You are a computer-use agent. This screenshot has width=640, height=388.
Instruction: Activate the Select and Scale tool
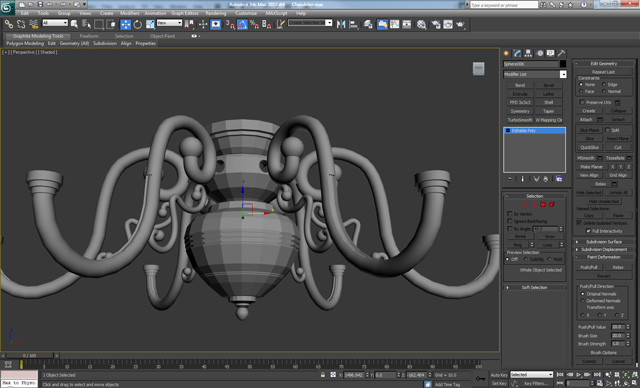[150, 24]
